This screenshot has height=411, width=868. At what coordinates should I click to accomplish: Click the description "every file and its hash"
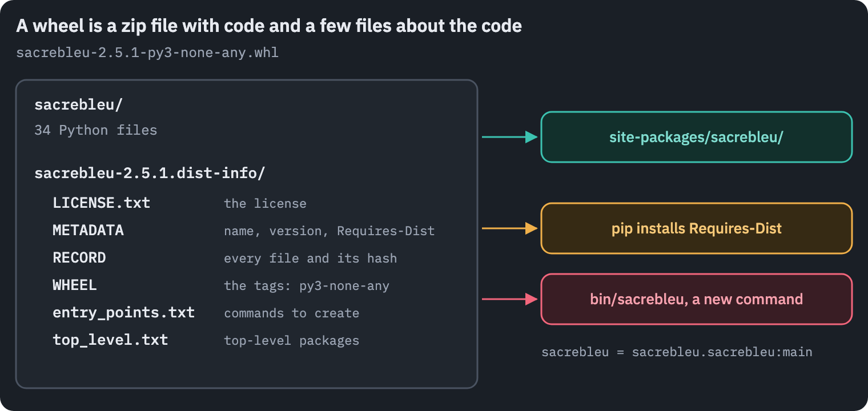[x=310, y=259]
